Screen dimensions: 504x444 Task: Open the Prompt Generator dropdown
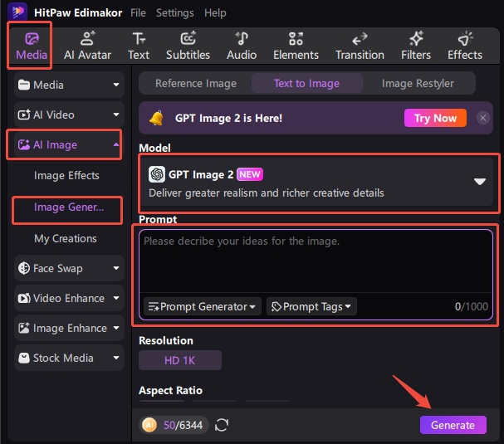point(202,306)
